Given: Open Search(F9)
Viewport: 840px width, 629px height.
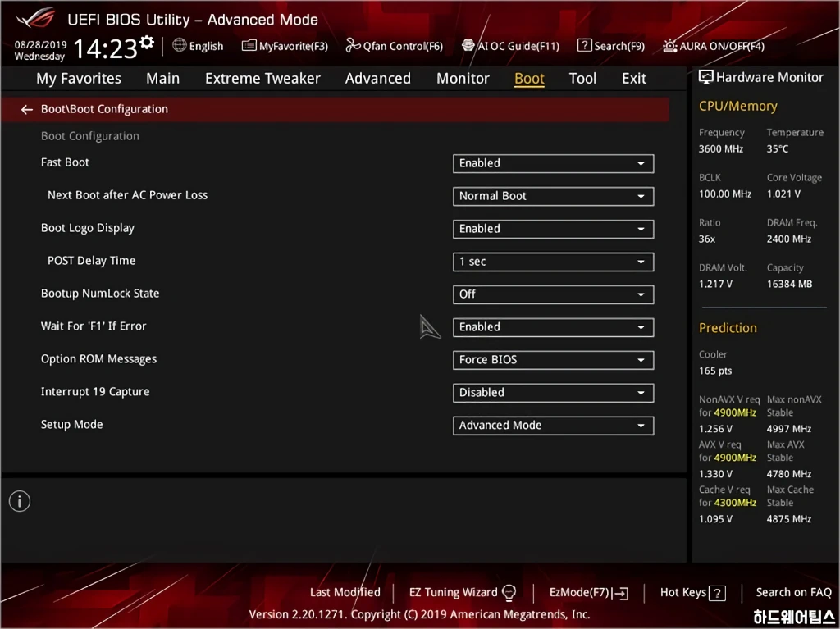Looking at the screenshot, I should click(x=610, y=46).
